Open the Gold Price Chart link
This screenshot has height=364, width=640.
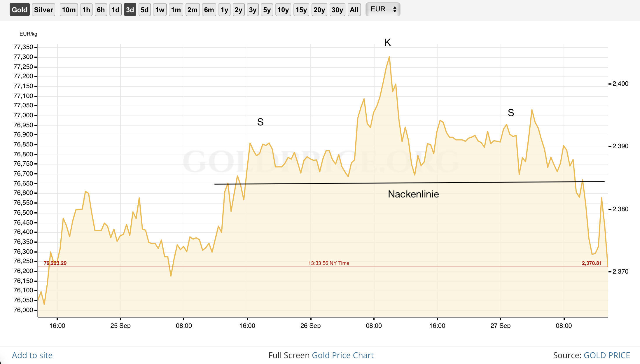tap(342, 355)
